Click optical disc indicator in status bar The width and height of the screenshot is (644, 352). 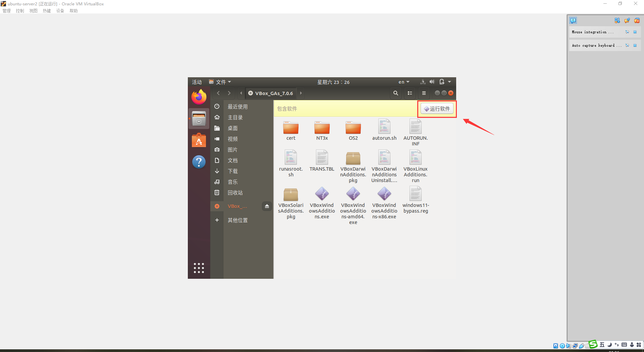click(562, 346)
